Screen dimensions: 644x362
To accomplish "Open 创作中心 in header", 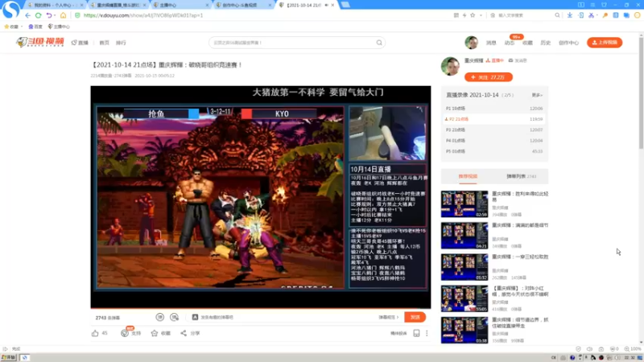I will pos(568,43).
